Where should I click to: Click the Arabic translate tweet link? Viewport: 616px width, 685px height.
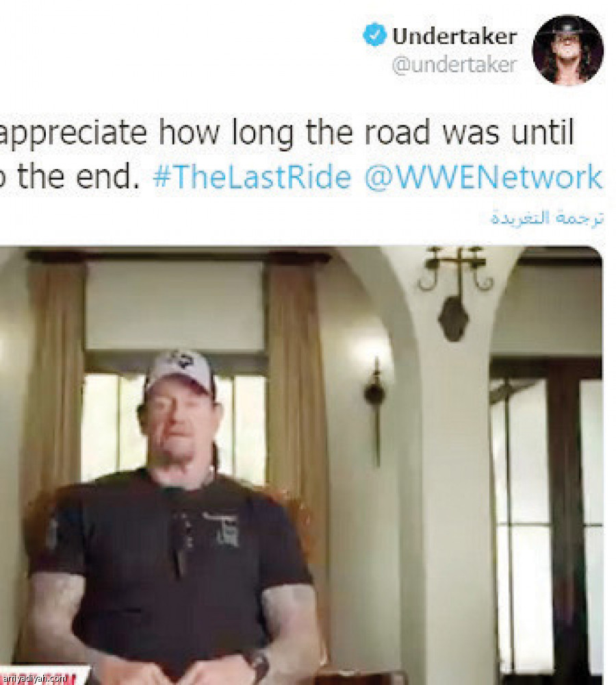pyautogui.click(x=547, y=216)
